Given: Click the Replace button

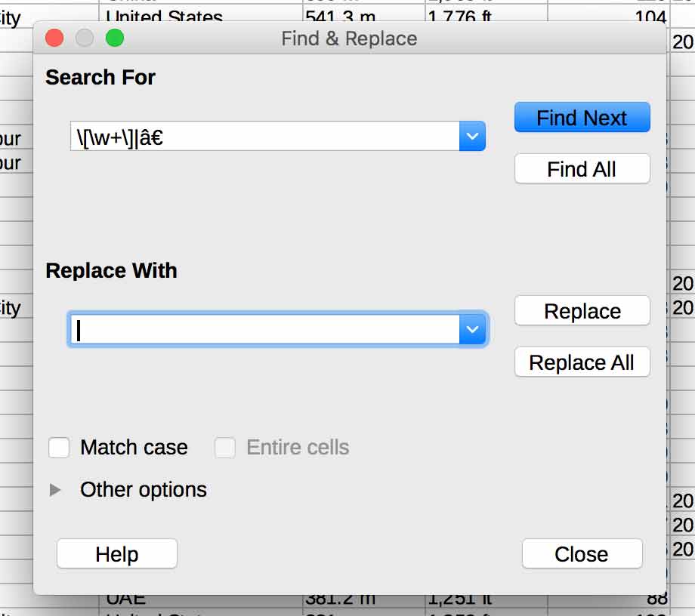Looking at the screenshot, I should pos(582,311).
